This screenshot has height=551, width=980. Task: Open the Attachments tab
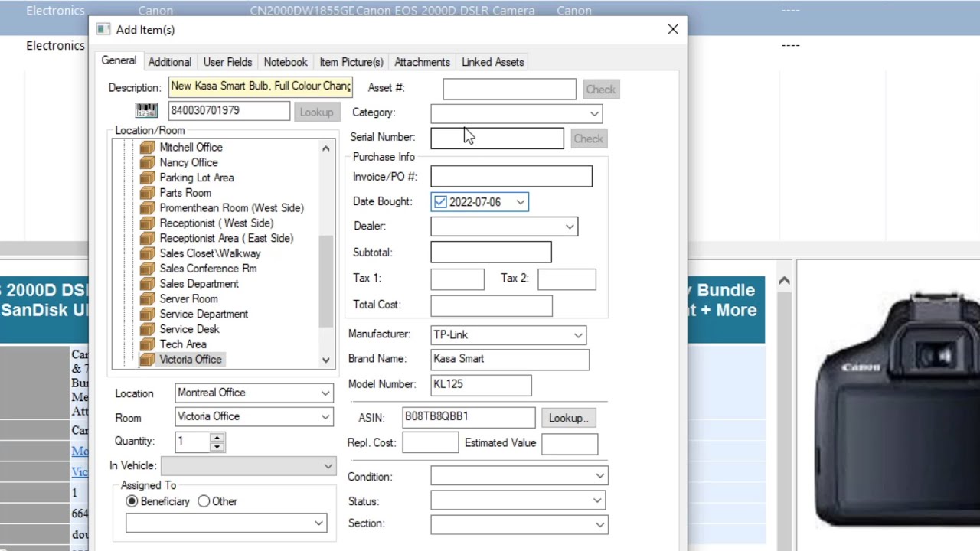click(422, 62)
